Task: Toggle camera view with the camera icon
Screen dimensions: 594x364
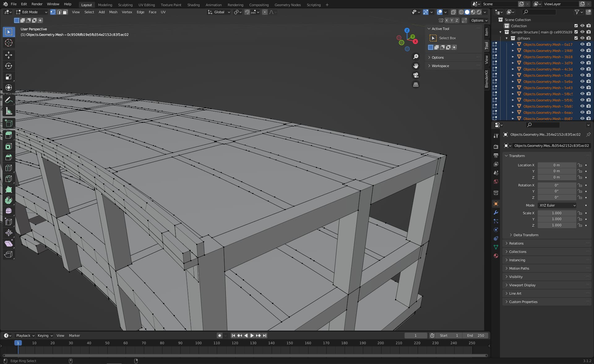Action: [416, 75]
